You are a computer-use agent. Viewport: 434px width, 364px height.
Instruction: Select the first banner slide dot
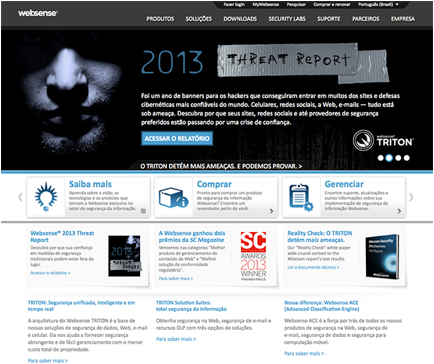click(x=380, y=158)
